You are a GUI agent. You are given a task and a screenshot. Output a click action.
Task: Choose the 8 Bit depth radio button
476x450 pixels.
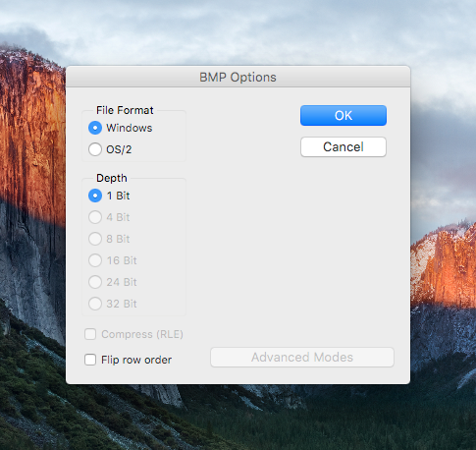tap(95, 239)
